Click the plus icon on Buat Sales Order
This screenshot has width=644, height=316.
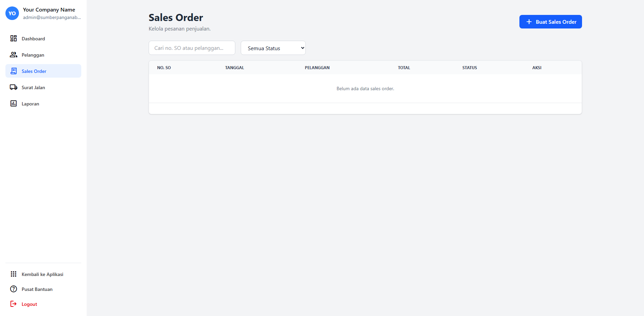tap(529, 21)
